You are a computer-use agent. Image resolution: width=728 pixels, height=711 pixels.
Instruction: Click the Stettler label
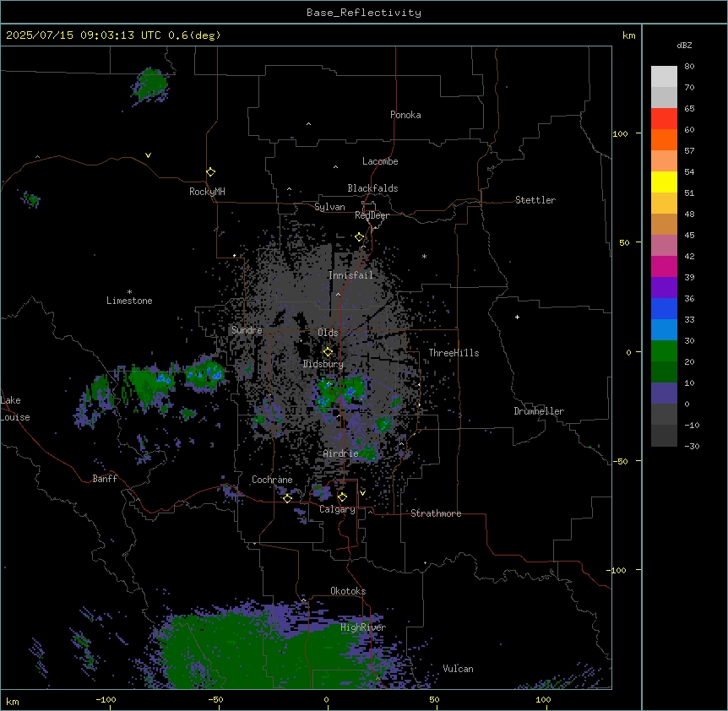(535, 200)
